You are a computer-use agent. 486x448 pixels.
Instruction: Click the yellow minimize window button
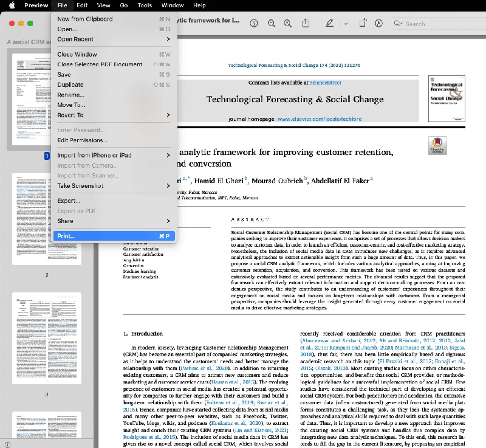coord(21,24)
